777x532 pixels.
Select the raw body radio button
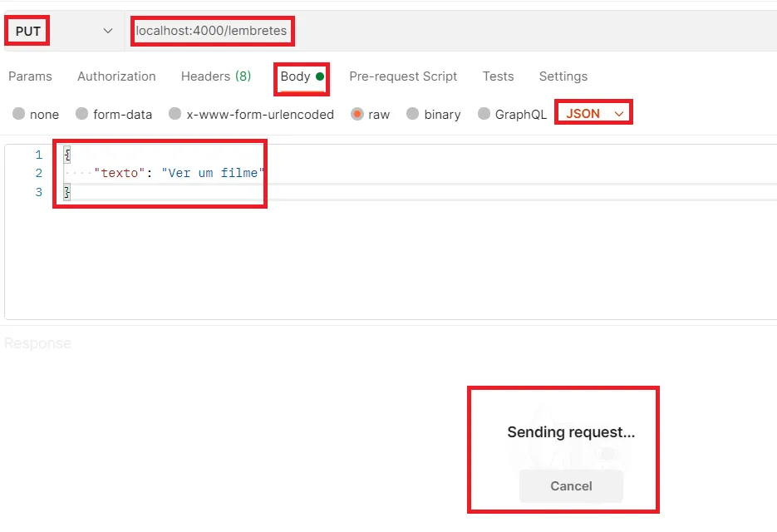point(357,114)
